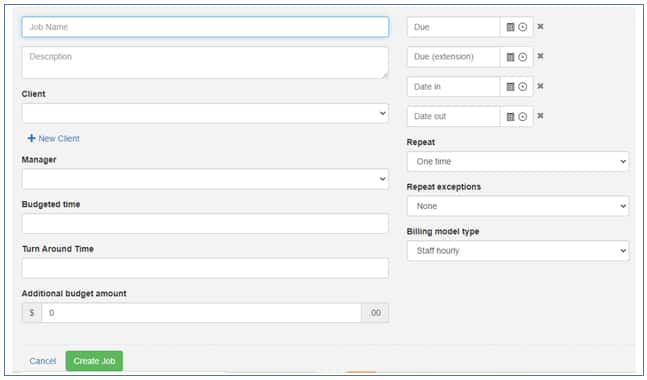Image resolution: width=647 pixels, height=380 pixels.
Task: Open the Repeat dropdown showing One time
Action: point(518,161)
